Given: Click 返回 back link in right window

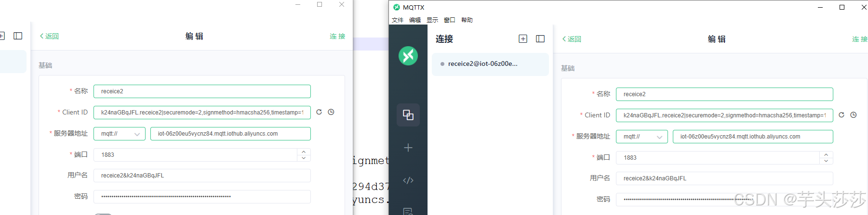Looking at the screenshot, I should point(572,39).
